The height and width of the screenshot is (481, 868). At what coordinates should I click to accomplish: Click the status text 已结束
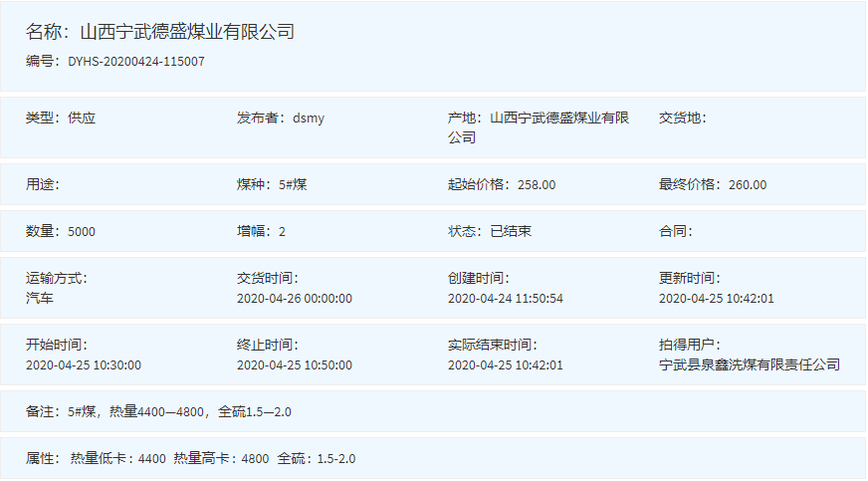(511, 231)
